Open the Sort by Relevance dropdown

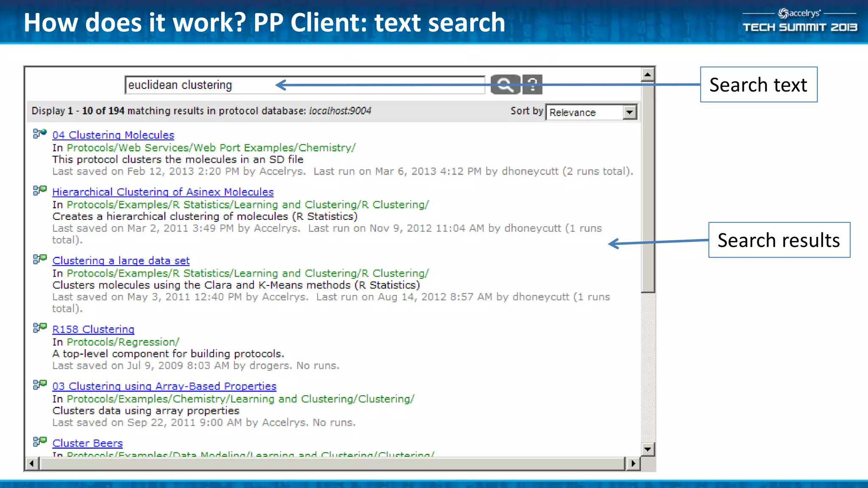click(x=591, y=112)
